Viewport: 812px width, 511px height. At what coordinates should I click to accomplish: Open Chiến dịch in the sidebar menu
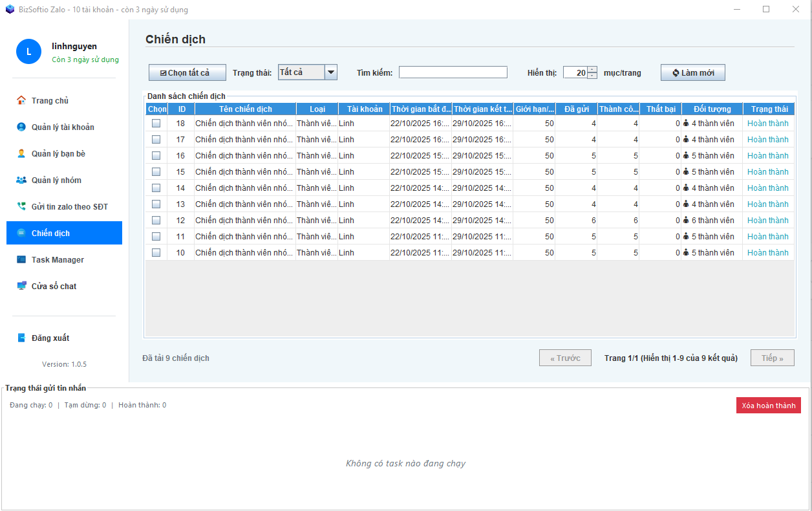(64, 233)
